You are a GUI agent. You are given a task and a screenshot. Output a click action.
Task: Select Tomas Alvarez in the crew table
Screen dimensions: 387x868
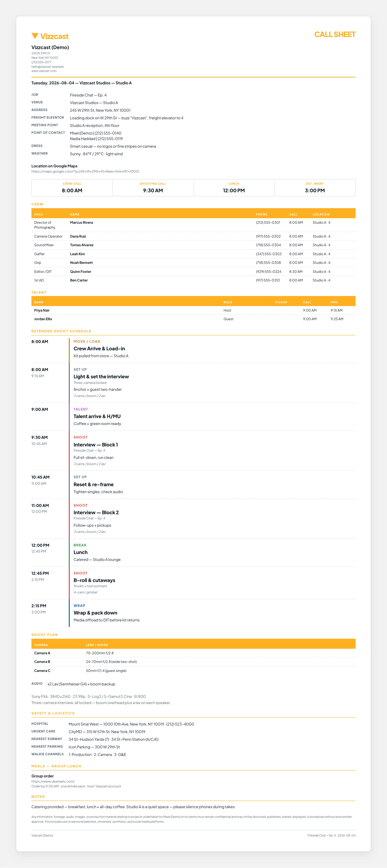82,245
